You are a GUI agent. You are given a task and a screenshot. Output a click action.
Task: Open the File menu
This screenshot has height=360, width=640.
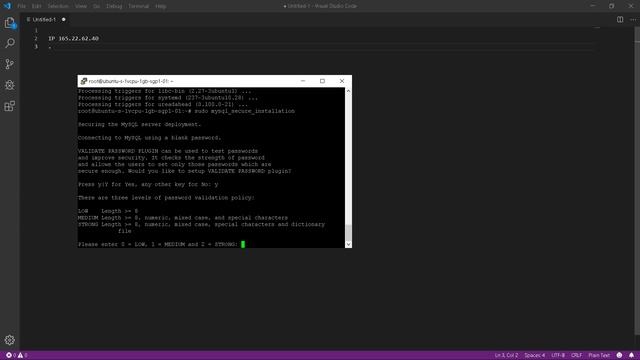click(22, 6)
